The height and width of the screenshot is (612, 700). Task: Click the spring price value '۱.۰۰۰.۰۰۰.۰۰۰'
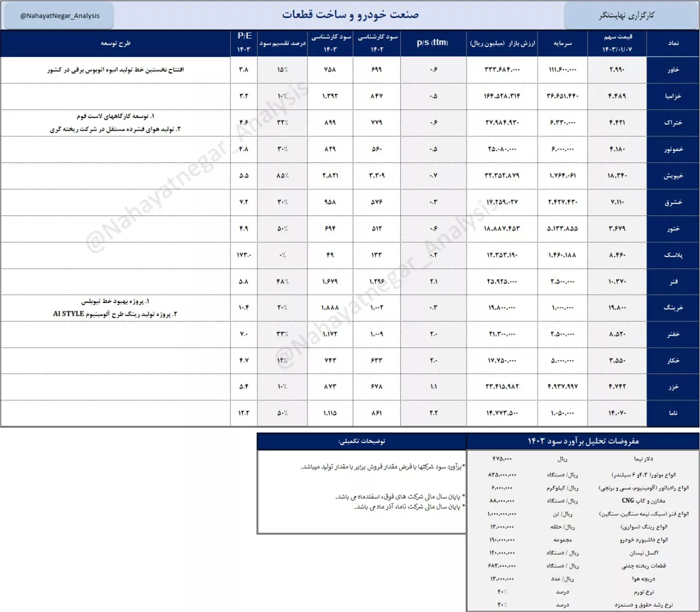pyautogui.click(x=502, y=514)
